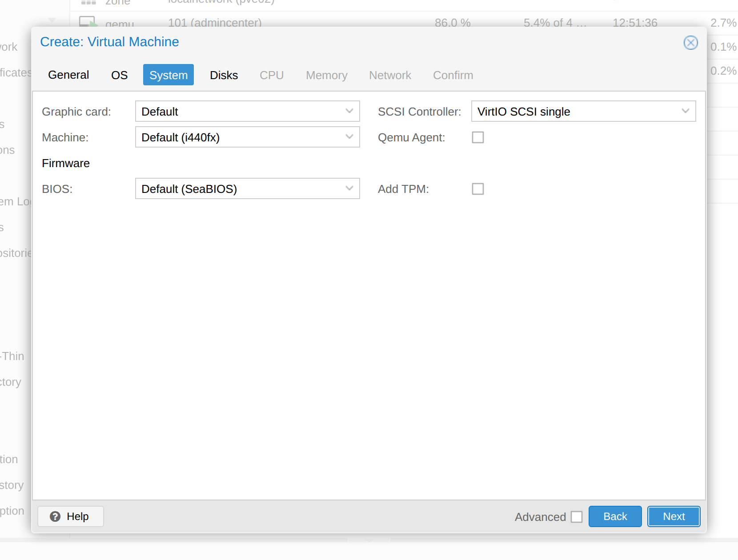The image size is (738, 560).
Task: Click the qemu VM icon in background list
Action: tap(88, 22)
